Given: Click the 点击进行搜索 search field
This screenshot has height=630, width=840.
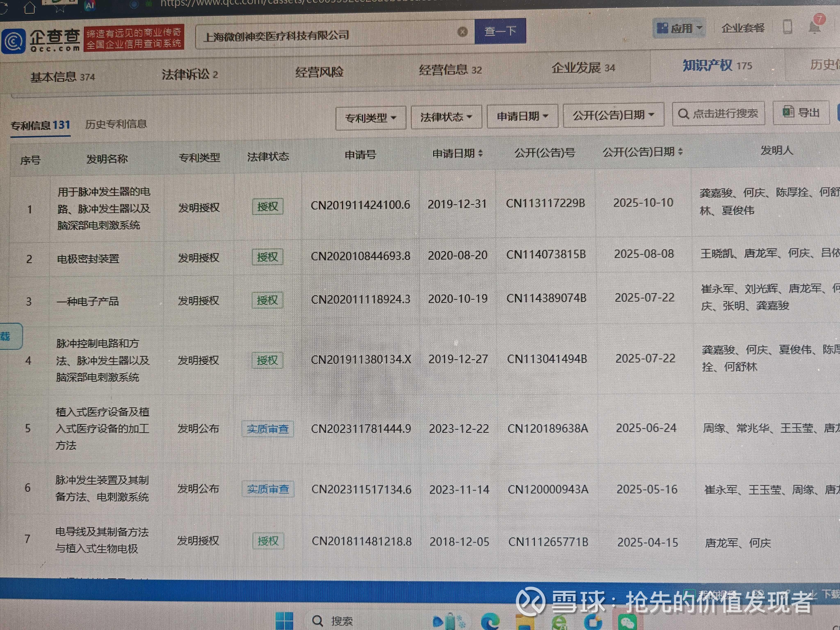Looking at the screenshot, I should (x=718, y=114).
